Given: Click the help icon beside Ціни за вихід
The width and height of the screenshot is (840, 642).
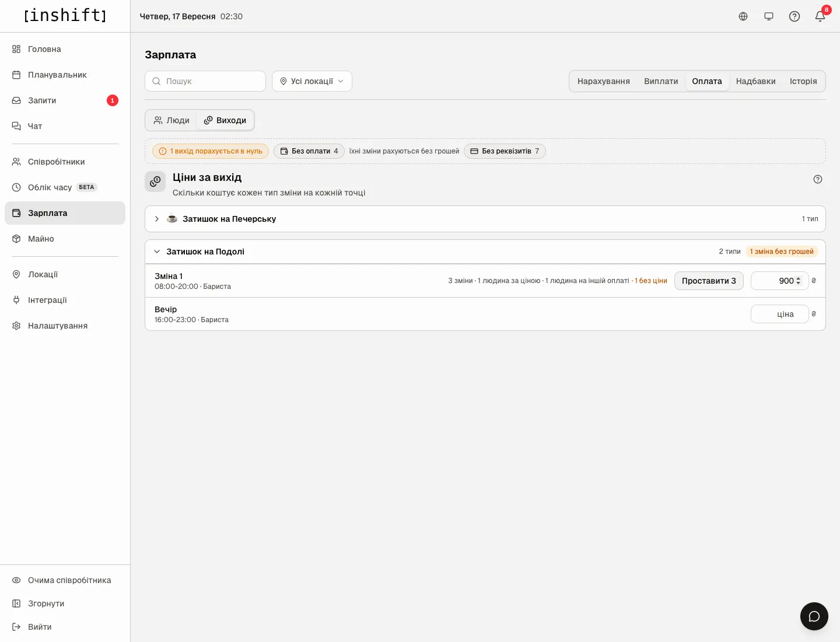Looking at the screenshot, I should click(818, 179).
